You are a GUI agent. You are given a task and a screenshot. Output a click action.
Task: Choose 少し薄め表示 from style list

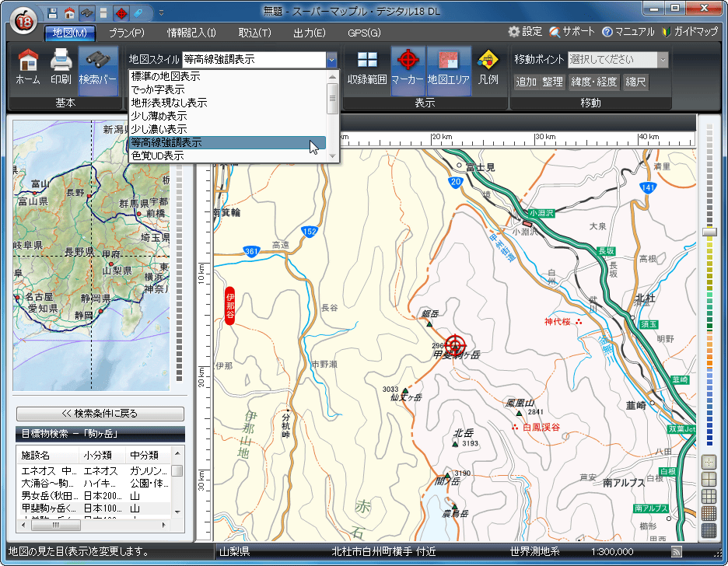click(x=227, y=116)
